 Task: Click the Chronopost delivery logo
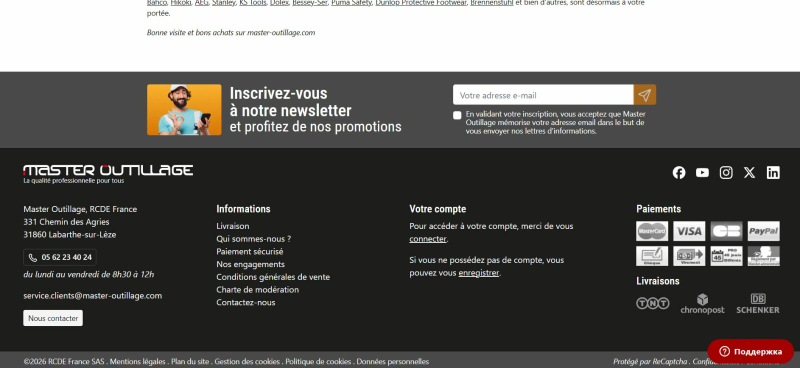click(x=702, y=304)
